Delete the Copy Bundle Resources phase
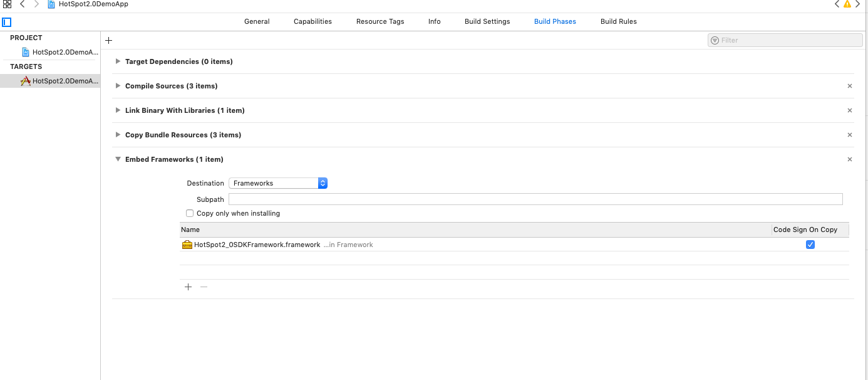This screenshot has height=380, width=868. (x=850, y=135)
